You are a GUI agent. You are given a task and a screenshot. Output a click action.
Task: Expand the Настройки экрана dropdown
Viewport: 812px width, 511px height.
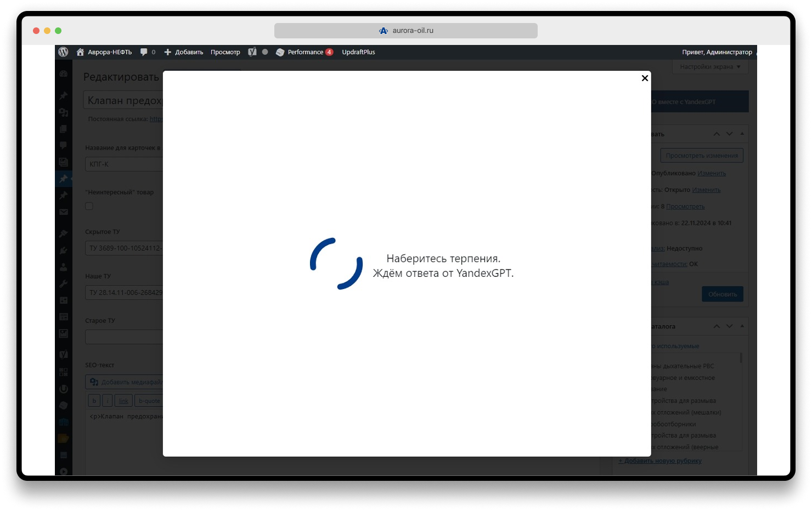pyautogui.click(x=710, y=67)
